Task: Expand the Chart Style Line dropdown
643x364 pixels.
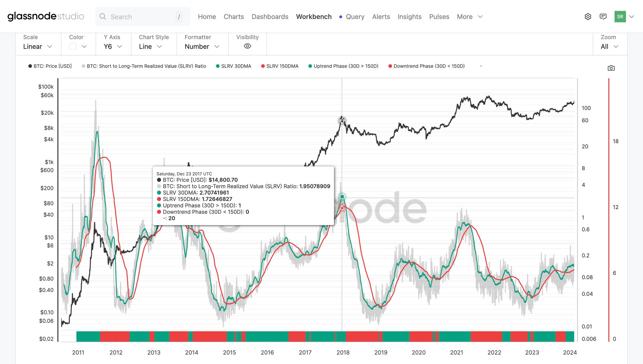Action: point(149,47)
